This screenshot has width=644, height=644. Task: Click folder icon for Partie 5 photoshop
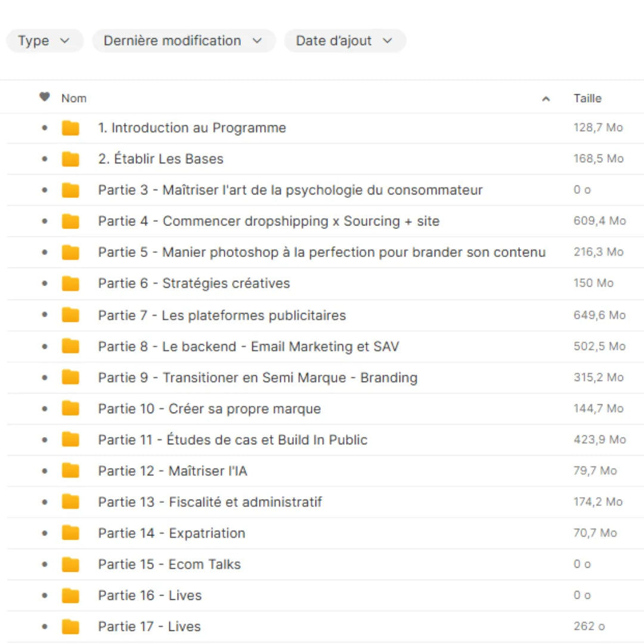(x=70, y=252)
